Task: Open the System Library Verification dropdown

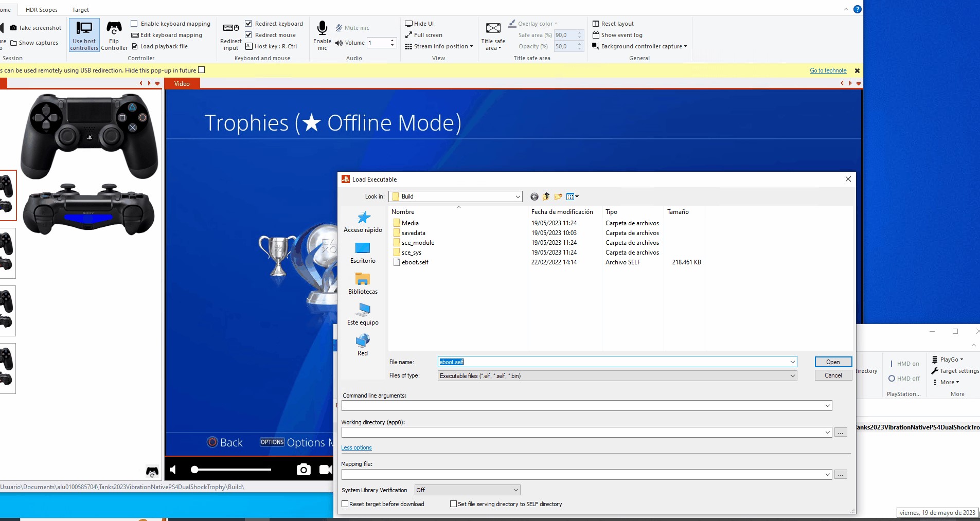Action: [x=515, y=490]
